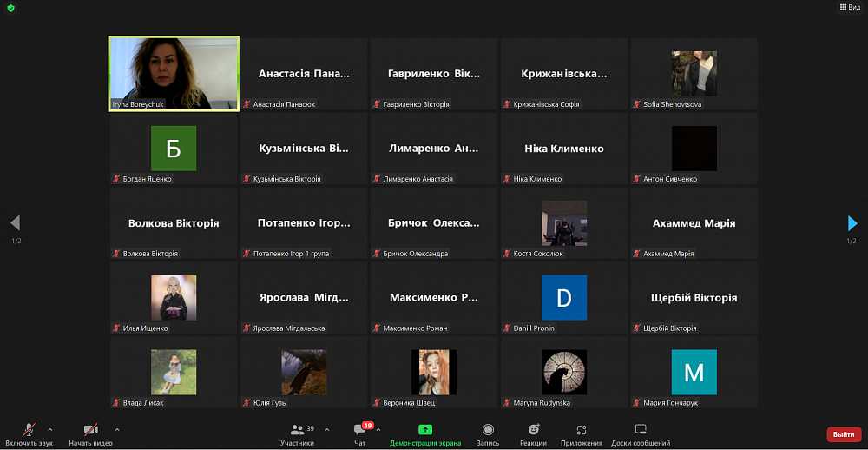Viewport: 868px width, 450px height.
Task: Open the Приложения apps icon
Action: (x=582, y=430)
